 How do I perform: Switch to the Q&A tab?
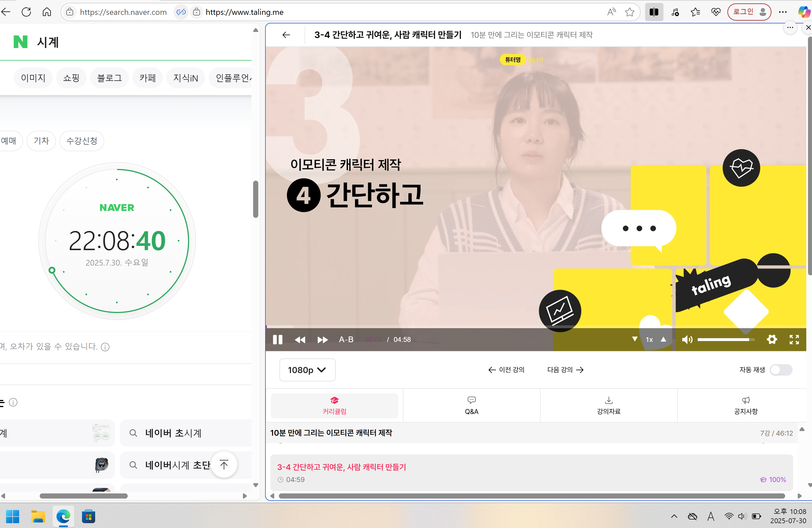[x=471, y=405]
